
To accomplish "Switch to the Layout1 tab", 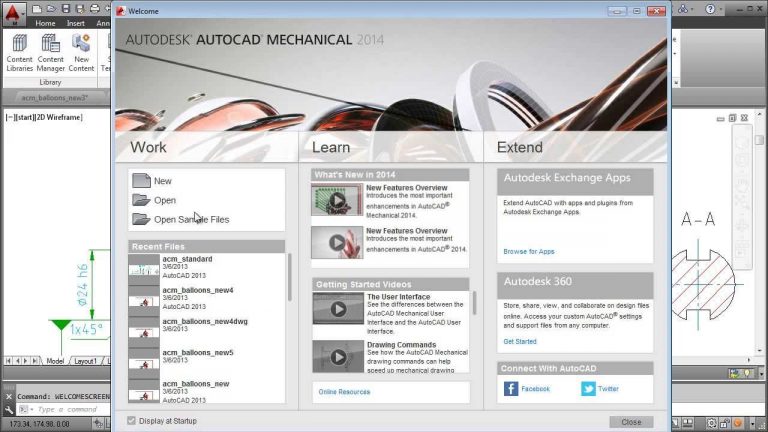I will tap(85, 361).
